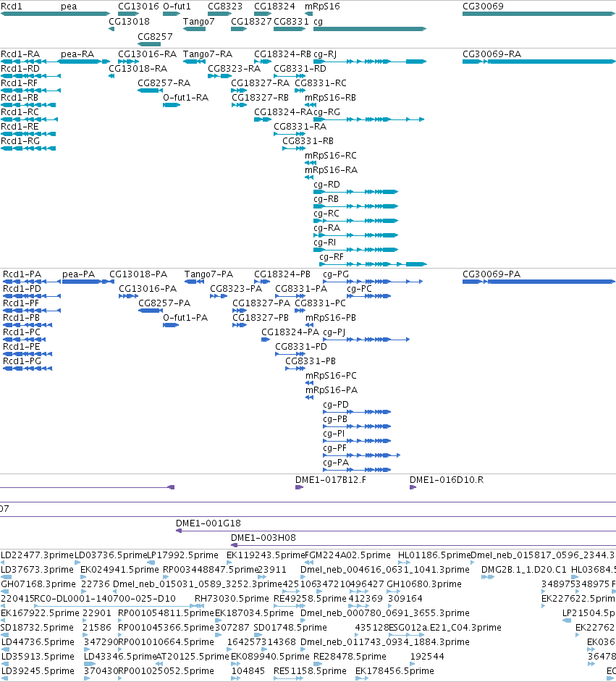Click the GH10680.3prime EST label
The image size is (616, 682).
point(424,584)
